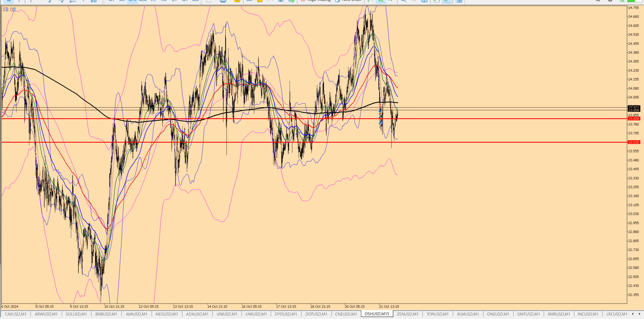Select the UNIUSD,M1 tab
The width and height of the screenshot is (644, 319).
pyautogui.click(x=227, y=314)
